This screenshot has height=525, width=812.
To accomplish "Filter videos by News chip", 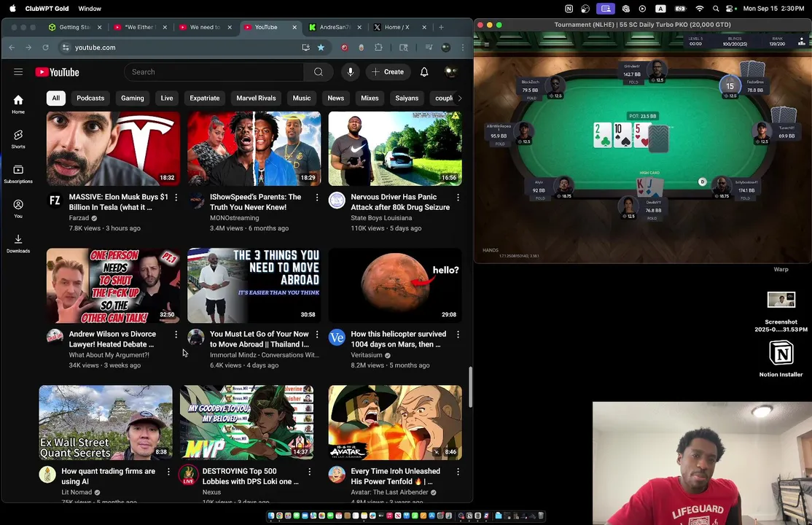I will point(335,98).
